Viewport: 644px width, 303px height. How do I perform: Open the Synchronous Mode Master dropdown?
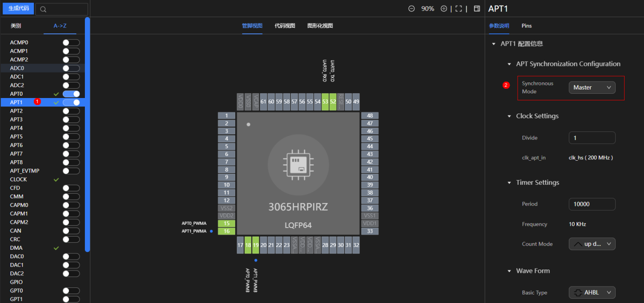click(x=592, y=87)
